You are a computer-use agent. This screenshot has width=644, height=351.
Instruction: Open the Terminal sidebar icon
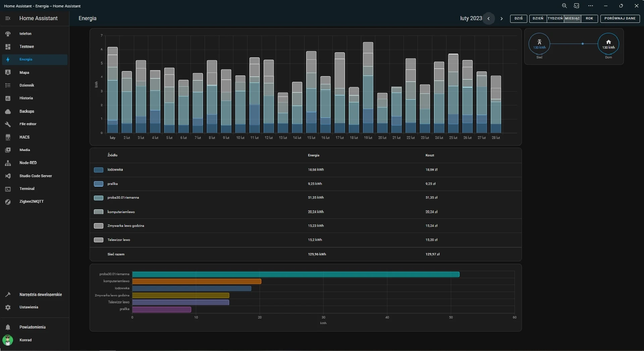click(x=8, y=189)
